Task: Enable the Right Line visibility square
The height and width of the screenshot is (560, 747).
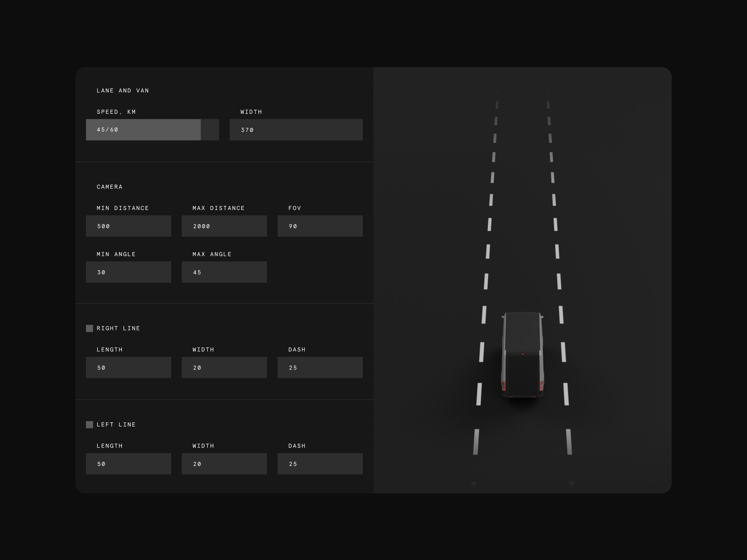Action: [x=90, y=328]
